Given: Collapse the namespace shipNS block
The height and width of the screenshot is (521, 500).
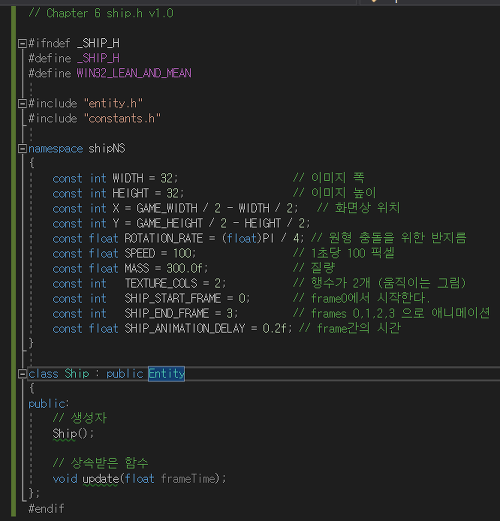Looking at the screenshot, I should point(22,149).
